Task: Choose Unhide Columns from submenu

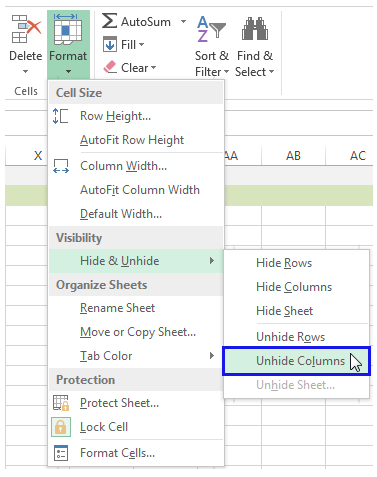Action: coord(296,361)
